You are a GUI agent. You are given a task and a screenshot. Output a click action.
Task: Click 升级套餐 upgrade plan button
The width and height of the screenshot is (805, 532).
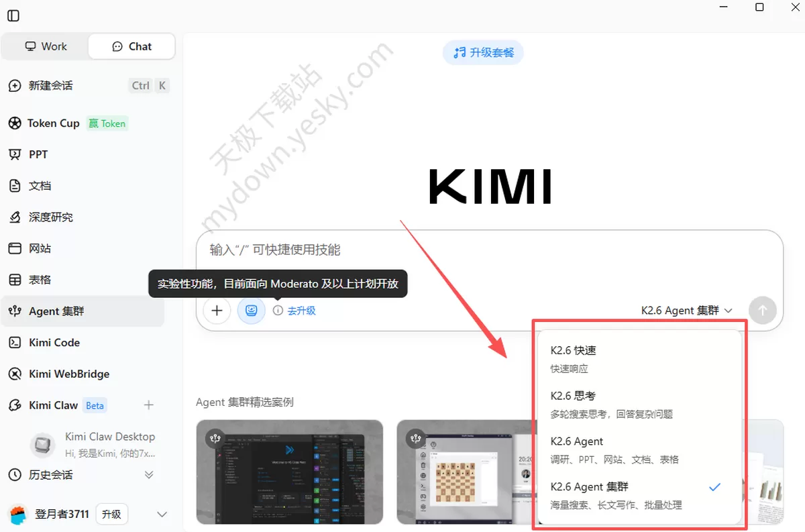coord(483,52)
